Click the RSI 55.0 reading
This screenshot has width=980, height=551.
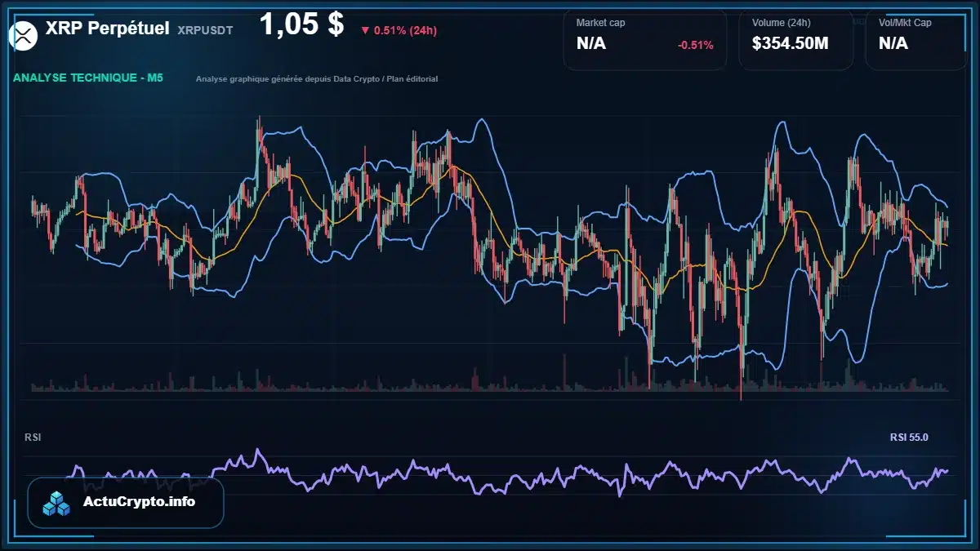[909, 438]
